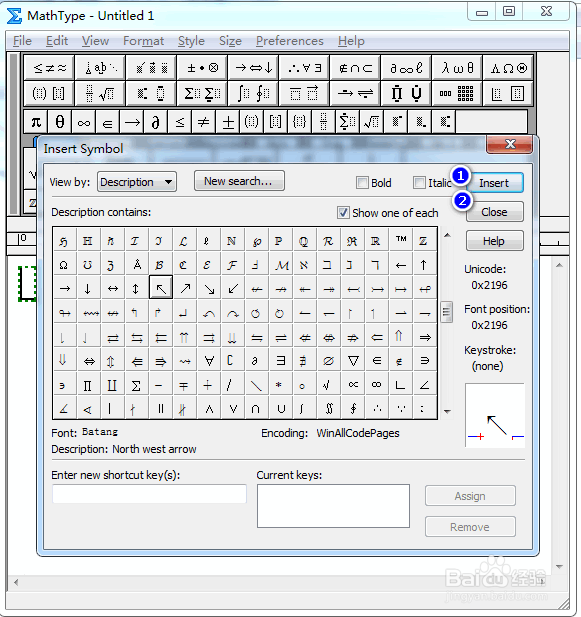Click the Current keys list box
581x617 pixels.
[x=333, y=506]
